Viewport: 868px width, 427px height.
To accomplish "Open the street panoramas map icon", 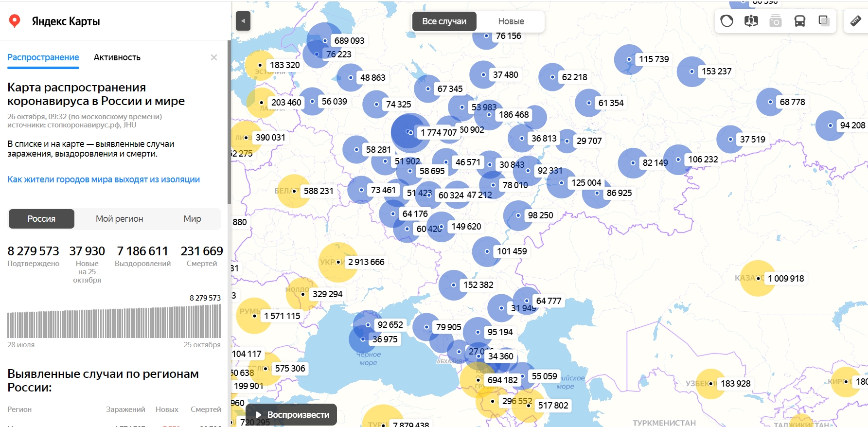I will (x=751, y=21).
